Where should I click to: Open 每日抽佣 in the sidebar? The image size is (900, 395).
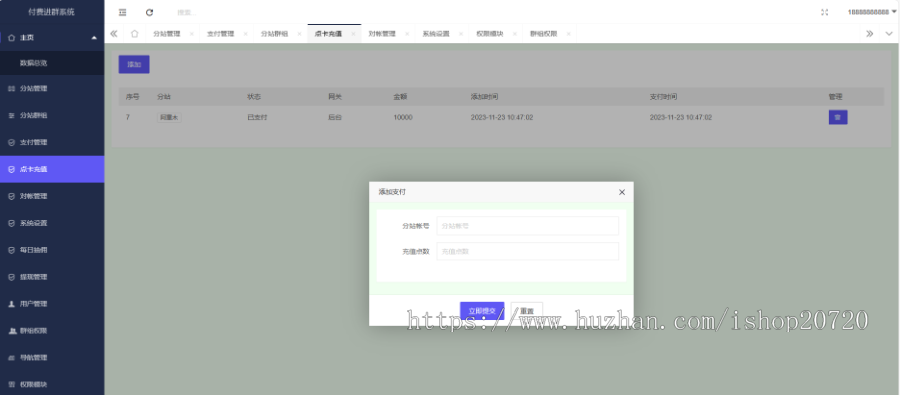point(52,250)
